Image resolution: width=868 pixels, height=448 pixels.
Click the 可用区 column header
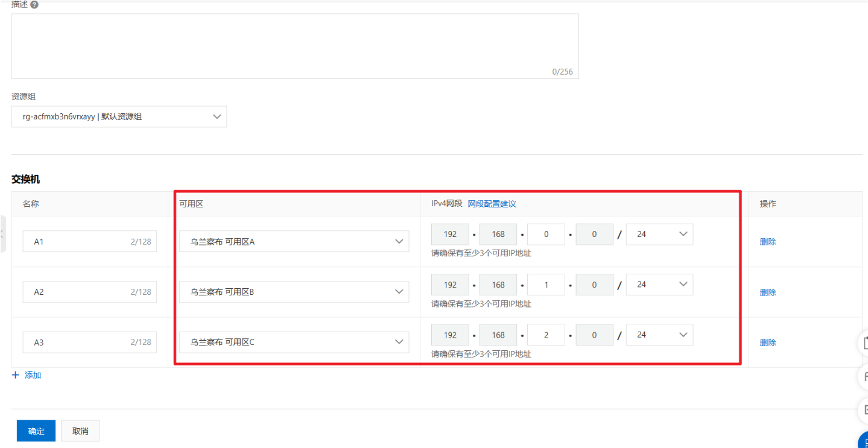click(191, 204)
